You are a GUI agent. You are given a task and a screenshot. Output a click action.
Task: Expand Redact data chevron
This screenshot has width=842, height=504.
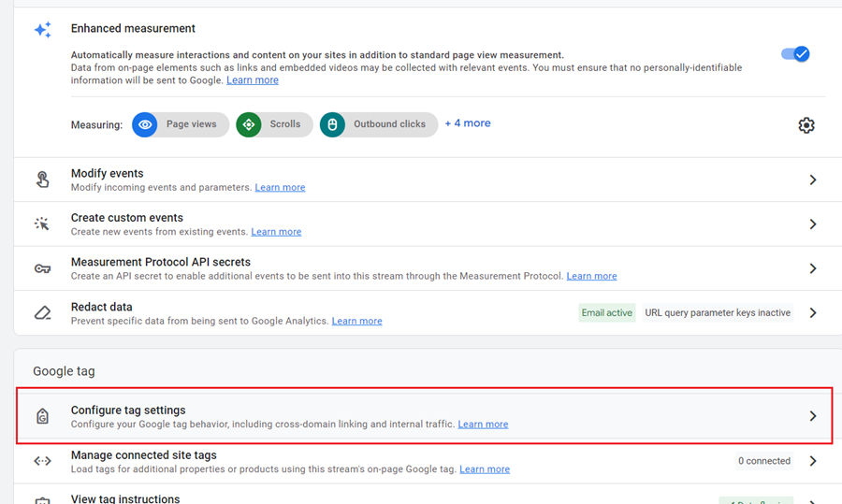(x=812, y=313)
